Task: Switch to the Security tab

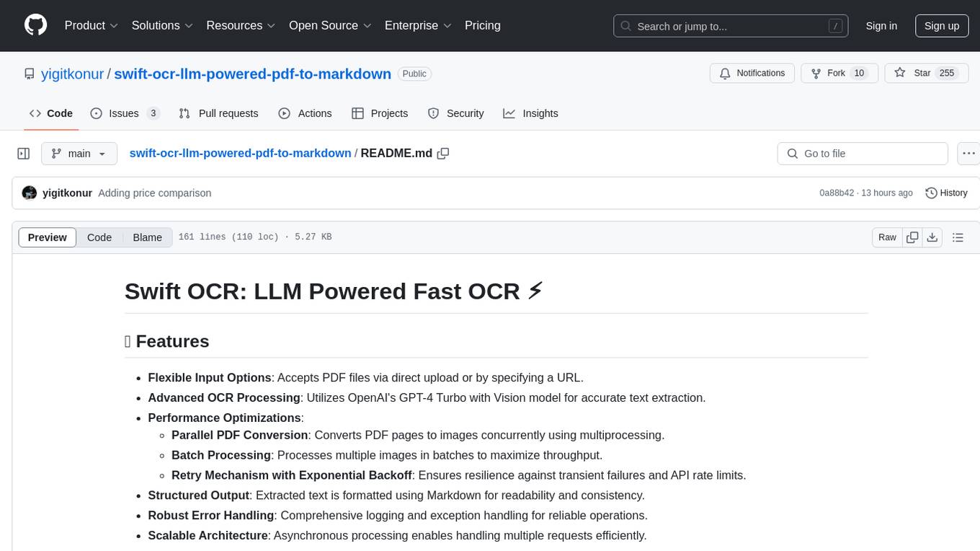Action: click(455, 113)
